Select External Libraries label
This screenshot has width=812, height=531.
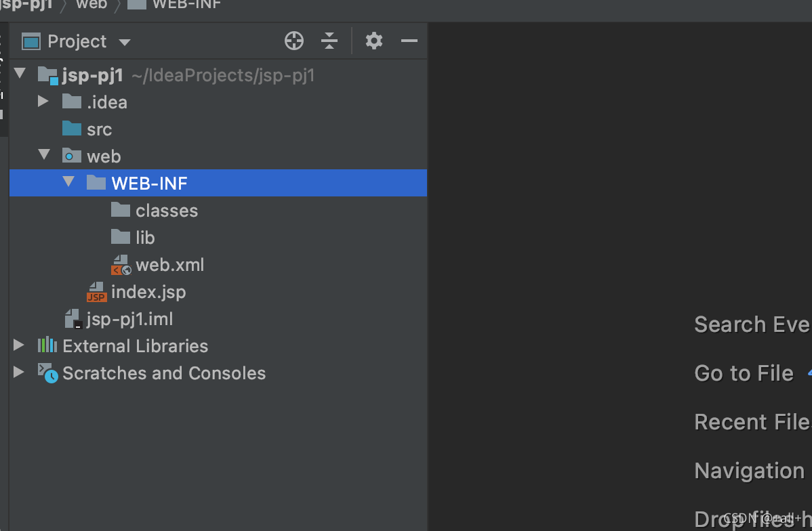135,345
